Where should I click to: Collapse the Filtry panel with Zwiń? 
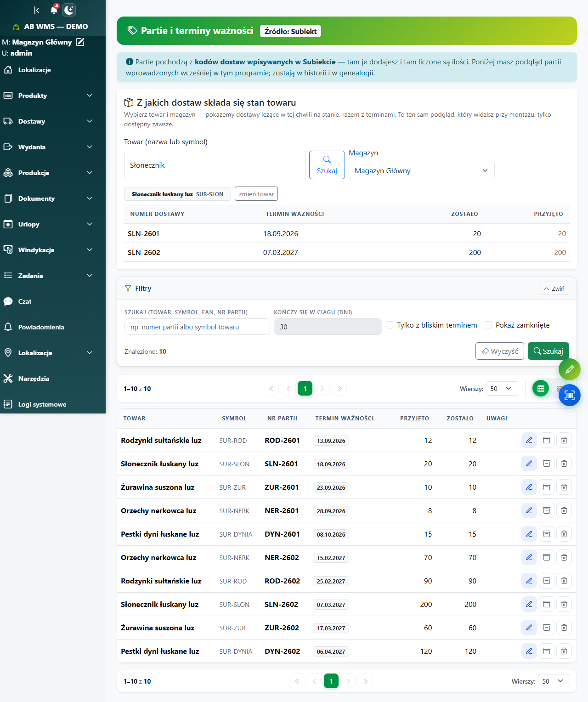554,289
